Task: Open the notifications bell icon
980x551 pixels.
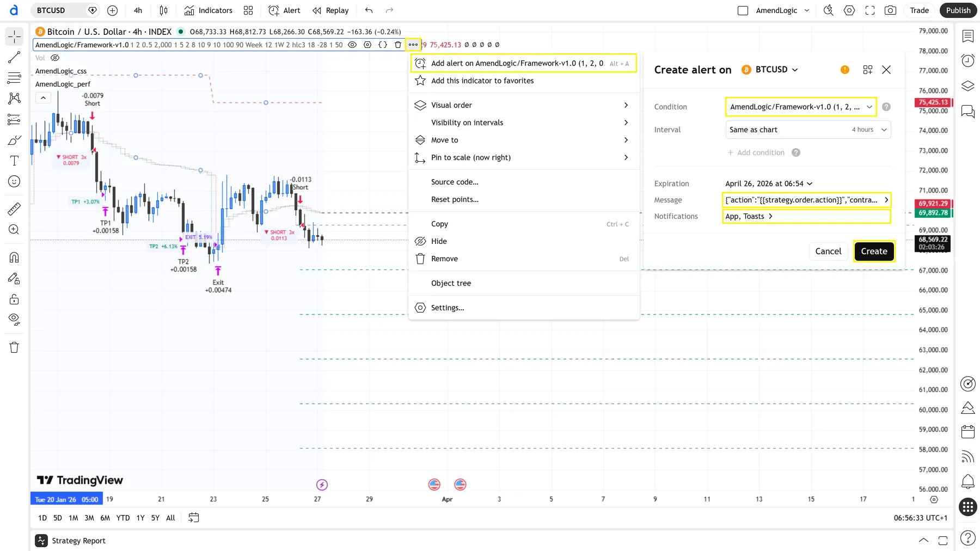Action: (x=968, y=482)
